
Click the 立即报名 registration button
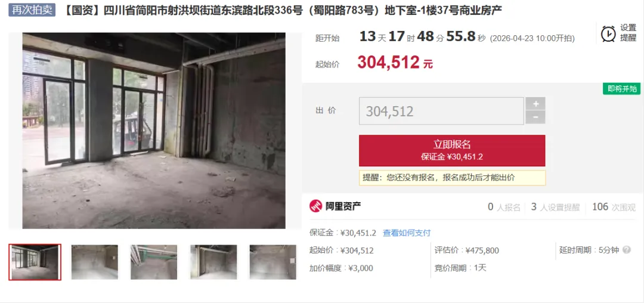point(452,150)
